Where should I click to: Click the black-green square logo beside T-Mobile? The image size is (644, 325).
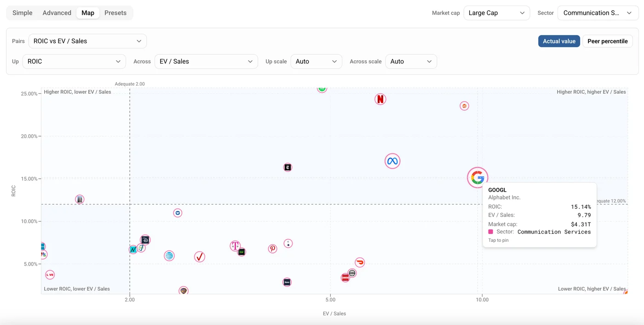coord(241,252)
